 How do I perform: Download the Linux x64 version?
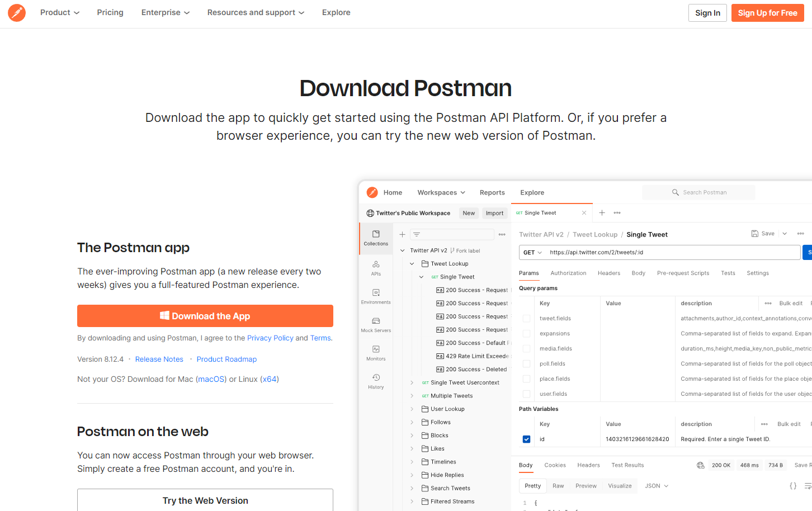pos(270,379)
